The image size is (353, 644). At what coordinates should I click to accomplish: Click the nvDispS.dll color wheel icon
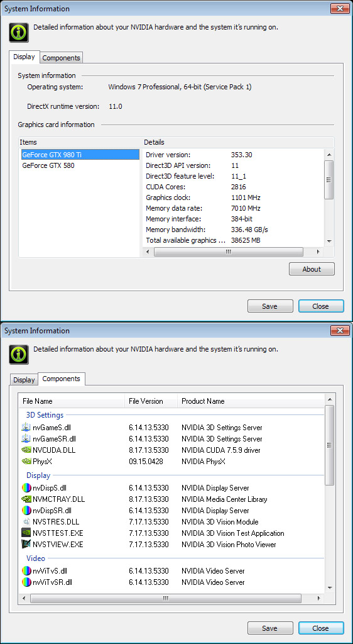[x=26, y=488]
